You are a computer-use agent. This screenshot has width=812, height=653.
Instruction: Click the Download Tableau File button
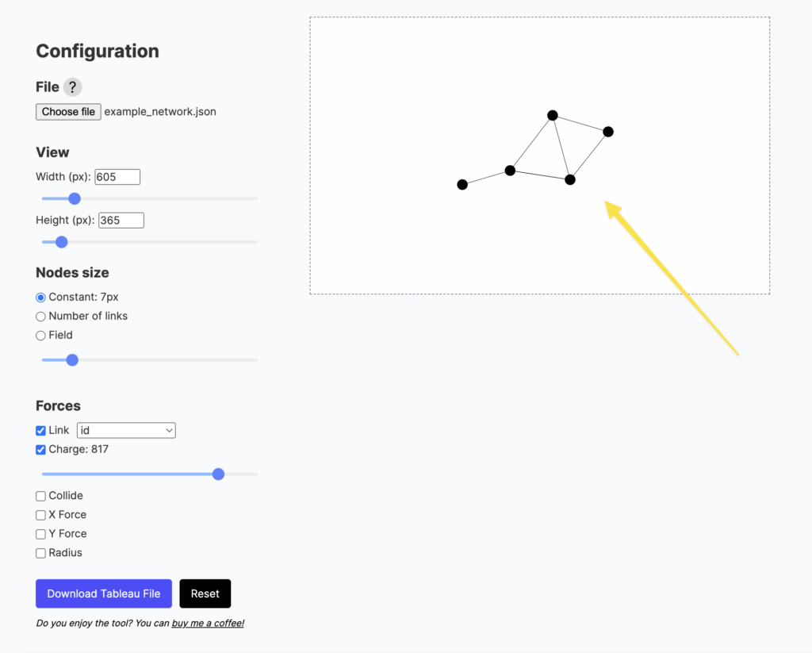click(104, 593)
